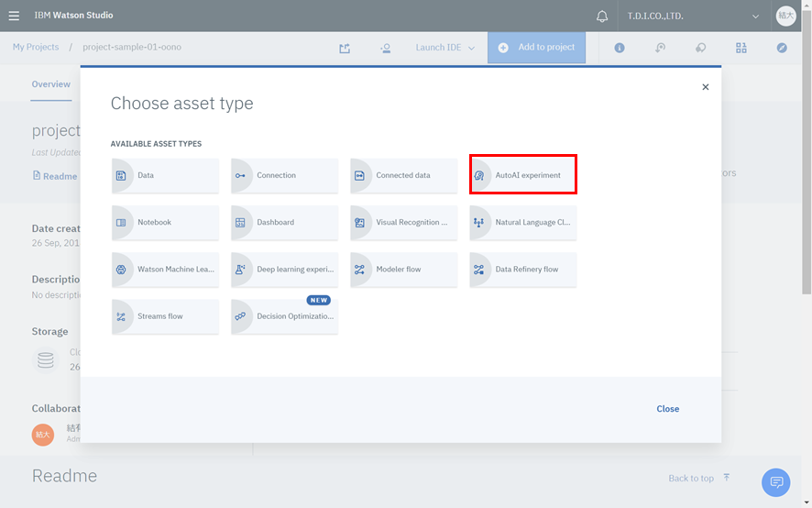Switch to the Overview tab

[x=51, y=84]
